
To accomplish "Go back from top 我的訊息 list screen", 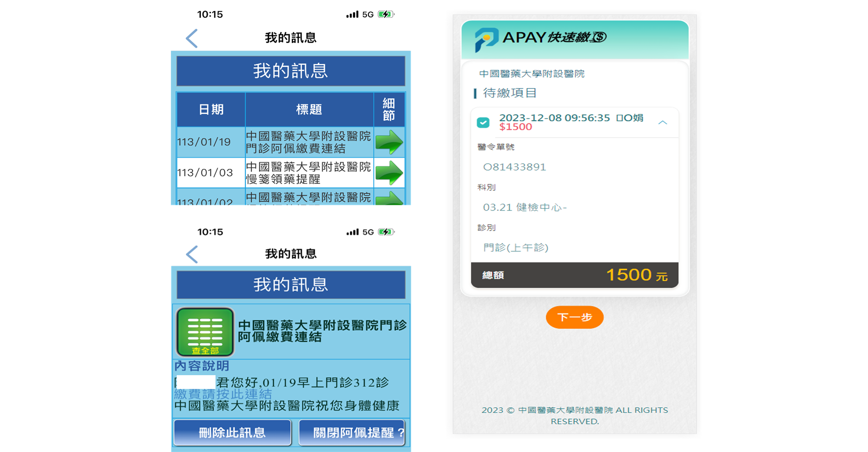I will click(x=192, y=38).
